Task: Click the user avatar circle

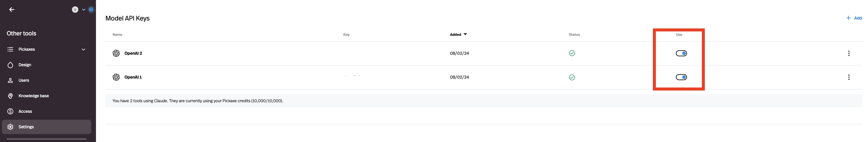Action: click(x=75, y=10)
